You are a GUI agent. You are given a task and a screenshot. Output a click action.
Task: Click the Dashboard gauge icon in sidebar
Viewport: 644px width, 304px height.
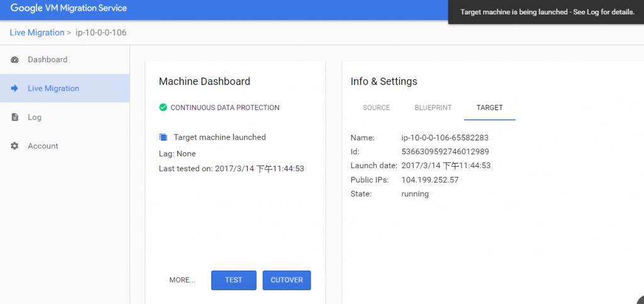click(15, 60)
